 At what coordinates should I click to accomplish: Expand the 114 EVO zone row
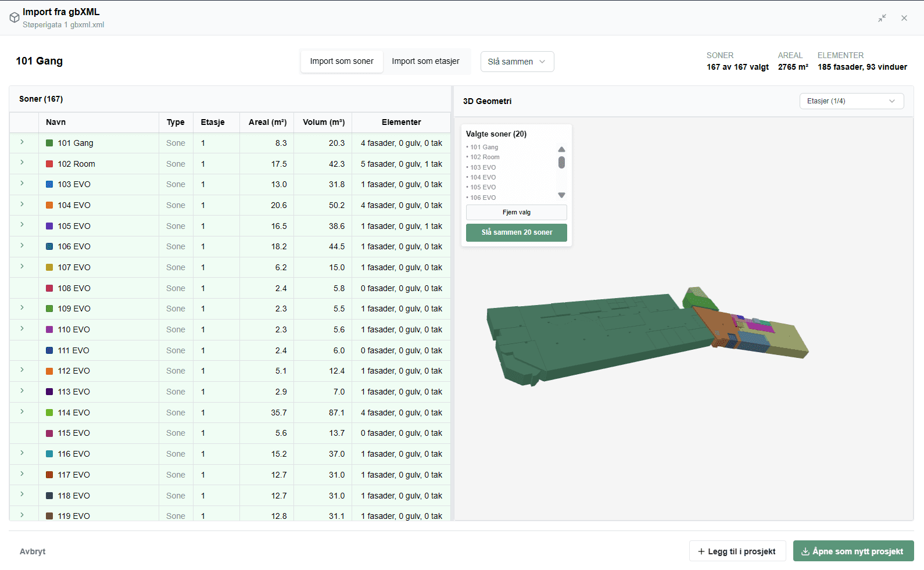pyautogui.click(x=22, y=411)
